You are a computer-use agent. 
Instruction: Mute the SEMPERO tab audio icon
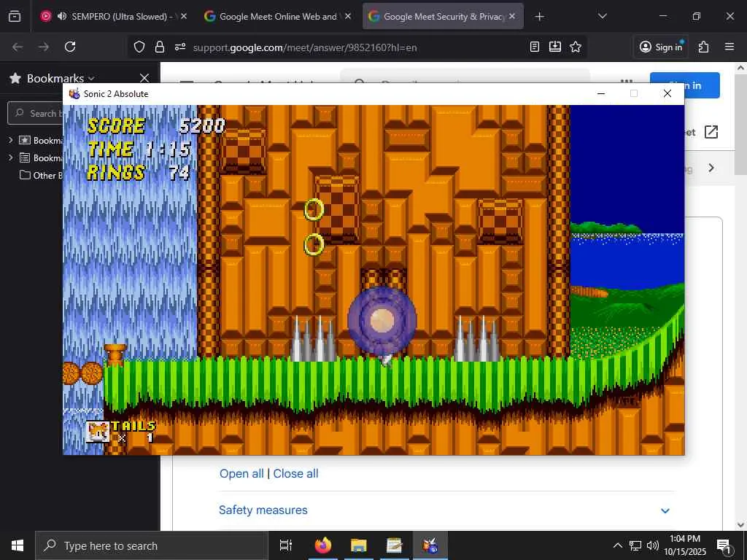[62, 16]
